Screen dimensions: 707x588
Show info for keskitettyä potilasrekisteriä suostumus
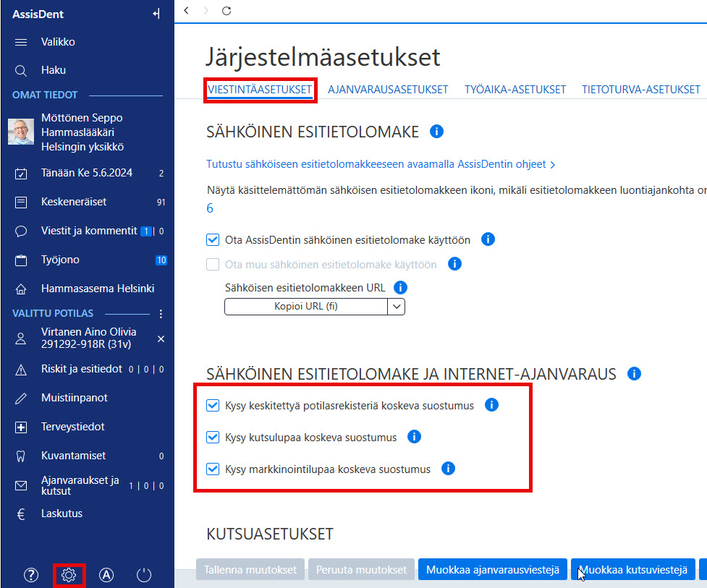pos(491,405)
